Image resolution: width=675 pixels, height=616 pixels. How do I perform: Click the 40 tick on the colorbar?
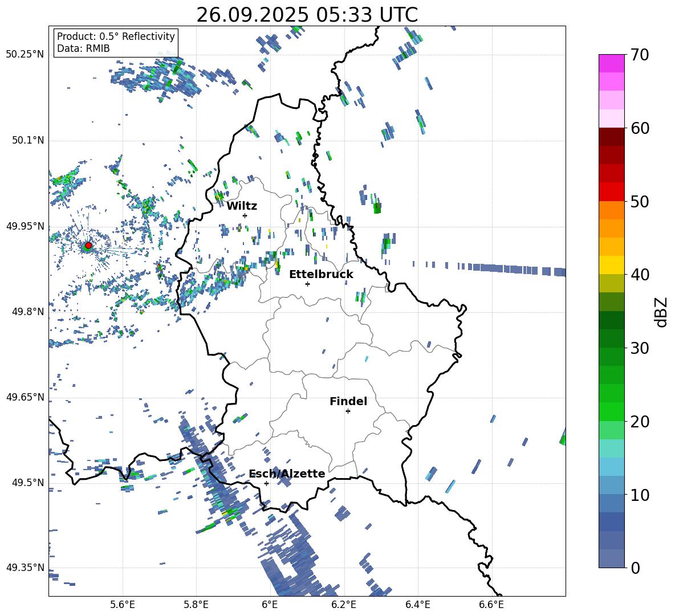[x=640, y=275]
